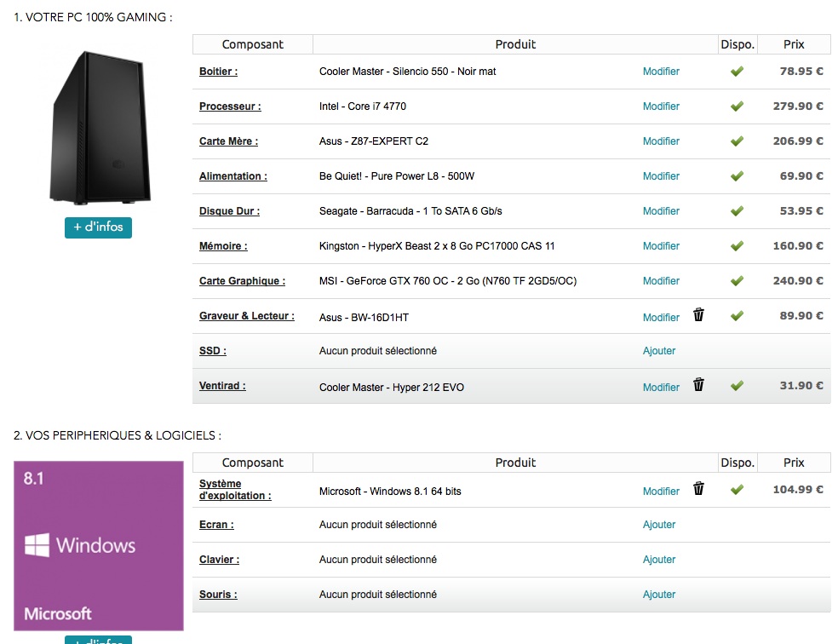Click the MSI GeForce GTX 760 OC text

tap(448, 280)
